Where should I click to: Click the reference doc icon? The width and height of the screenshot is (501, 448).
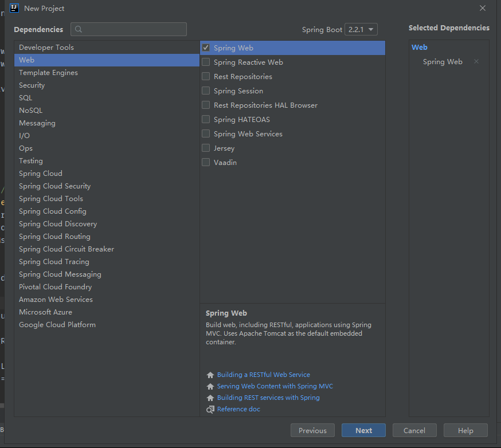coord(210,410)
